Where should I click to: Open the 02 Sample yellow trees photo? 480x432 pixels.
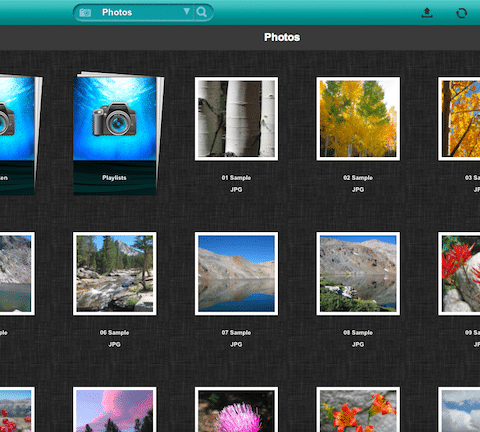pos(358,119)
